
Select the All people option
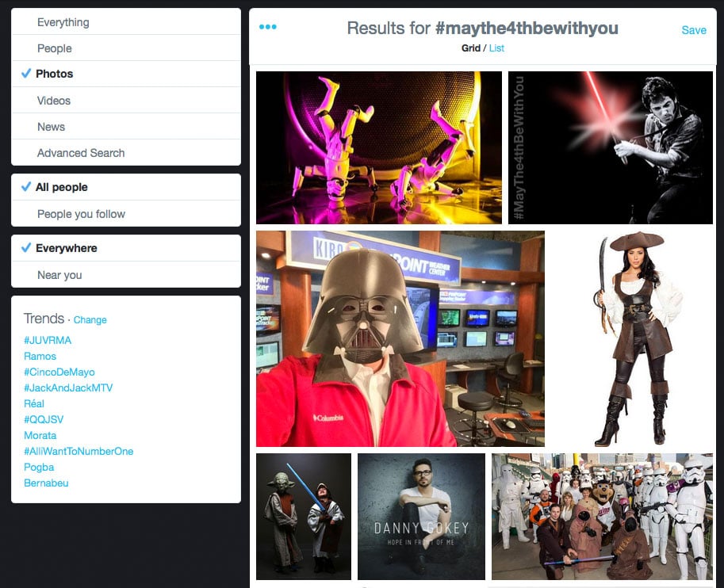pyautogui.click(x=125, y=187)
